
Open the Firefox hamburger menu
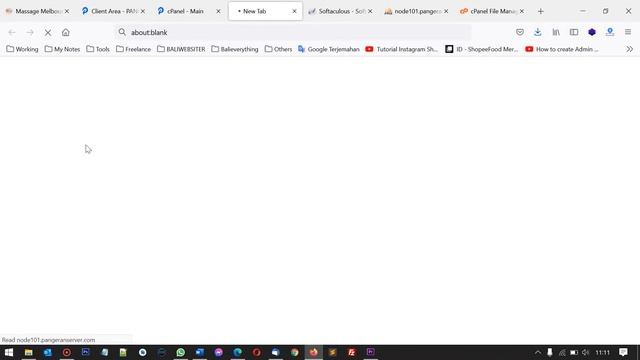pos(628,32)
